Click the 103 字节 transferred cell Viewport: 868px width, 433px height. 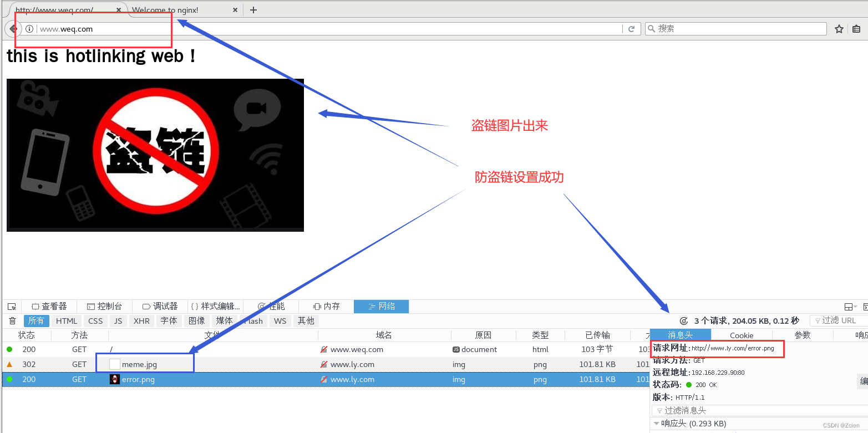(x=597, y=350)
